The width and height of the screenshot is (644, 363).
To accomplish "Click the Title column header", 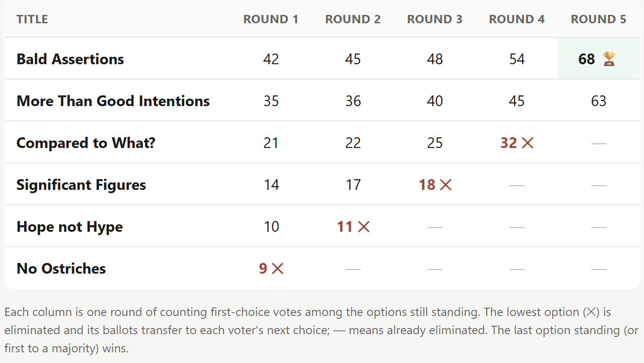I will click(x=32, y=20).
